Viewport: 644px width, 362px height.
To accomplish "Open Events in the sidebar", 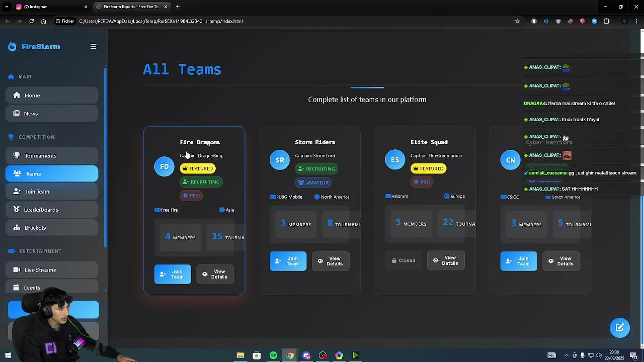I will (x=52, y=287).
